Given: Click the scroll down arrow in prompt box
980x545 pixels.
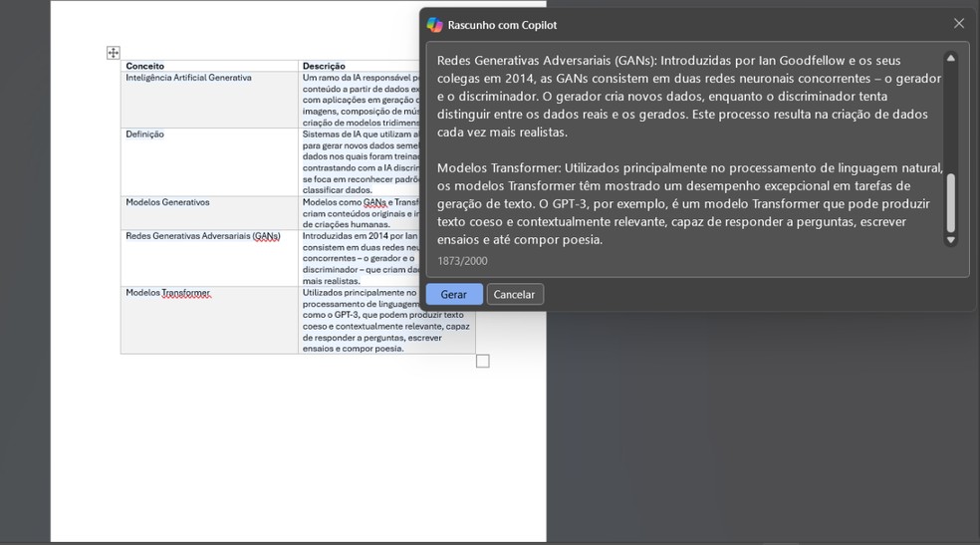Looking at the screenshot, I should (951, 240).
